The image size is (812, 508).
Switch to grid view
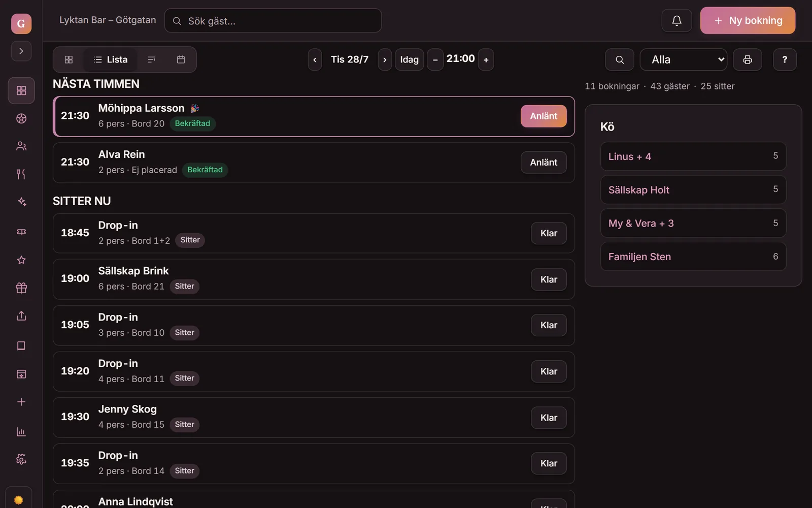point(69,59)
